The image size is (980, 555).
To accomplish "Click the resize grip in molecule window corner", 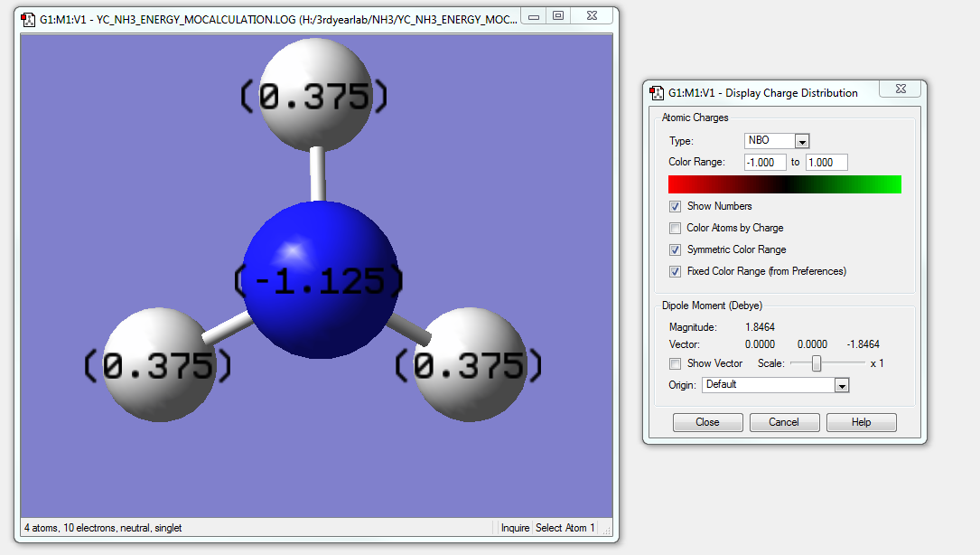I will point(607,530).
